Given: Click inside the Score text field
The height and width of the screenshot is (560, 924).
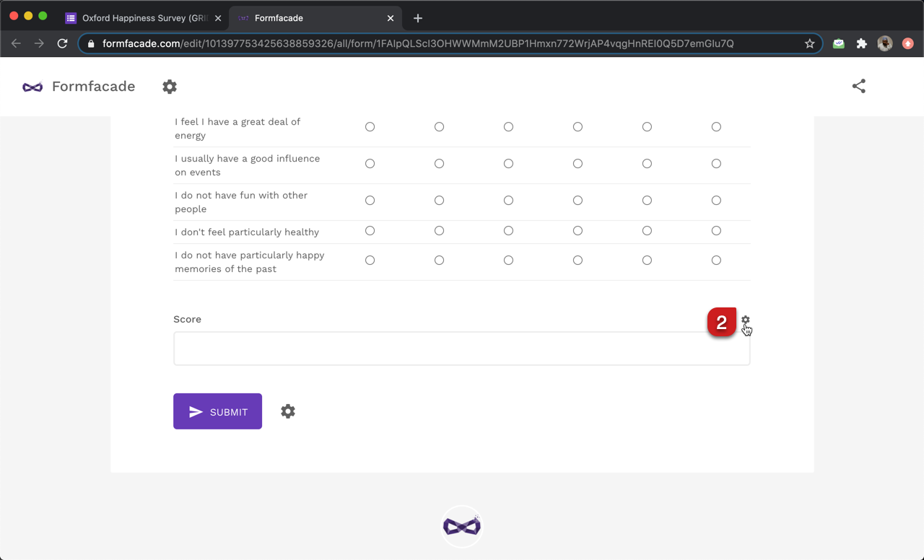Looking at the screenshot, I should tap(461, 349).
